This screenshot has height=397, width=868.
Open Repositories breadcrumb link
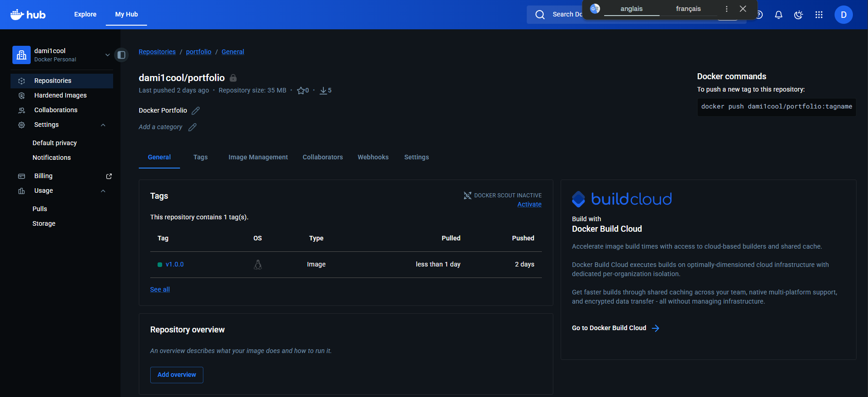[157, 52]
